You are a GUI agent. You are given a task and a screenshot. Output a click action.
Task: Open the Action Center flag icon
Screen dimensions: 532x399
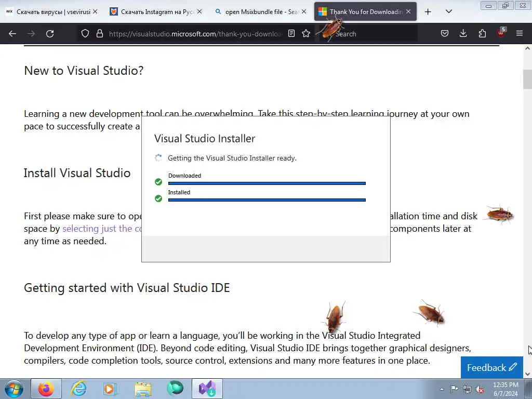pos(454,389)
